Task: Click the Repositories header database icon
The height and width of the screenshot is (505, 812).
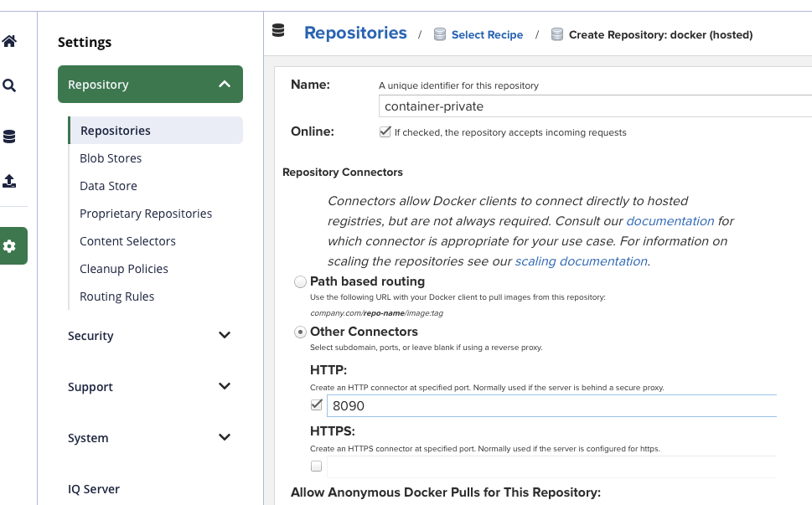Action: coord(279,31)
